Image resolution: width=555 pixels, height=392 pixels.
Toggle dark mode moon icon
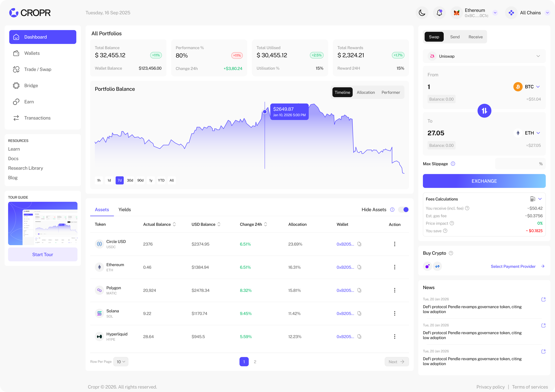tap(422, 13)
